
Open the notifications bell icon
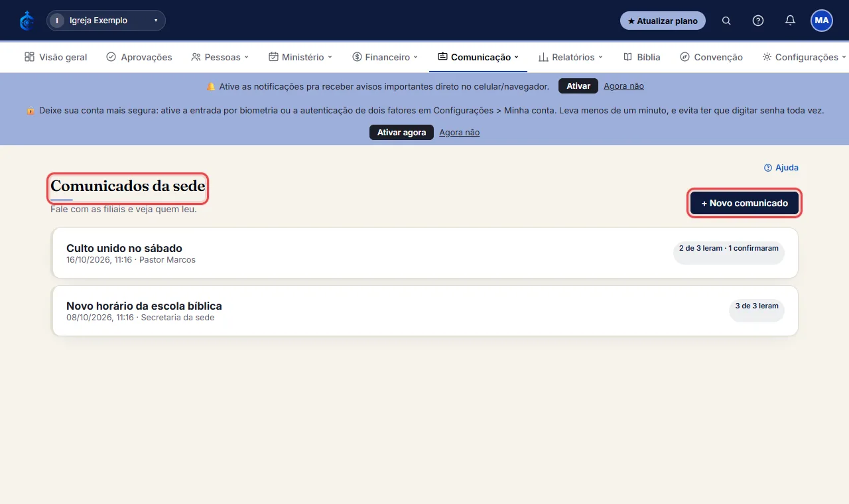click(x=790, y=21)
